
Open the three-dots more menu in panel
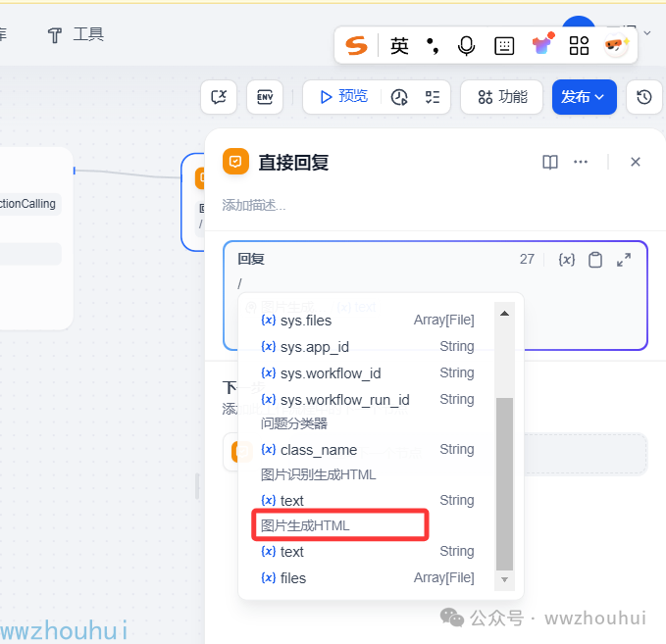(x=581, y=162)
